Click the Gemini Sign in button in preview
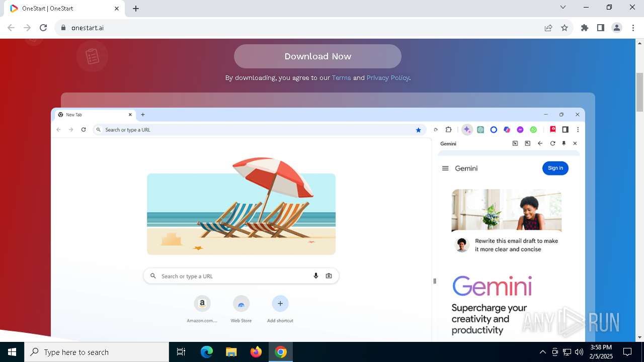The image size is (644, 362). (555, 168)
